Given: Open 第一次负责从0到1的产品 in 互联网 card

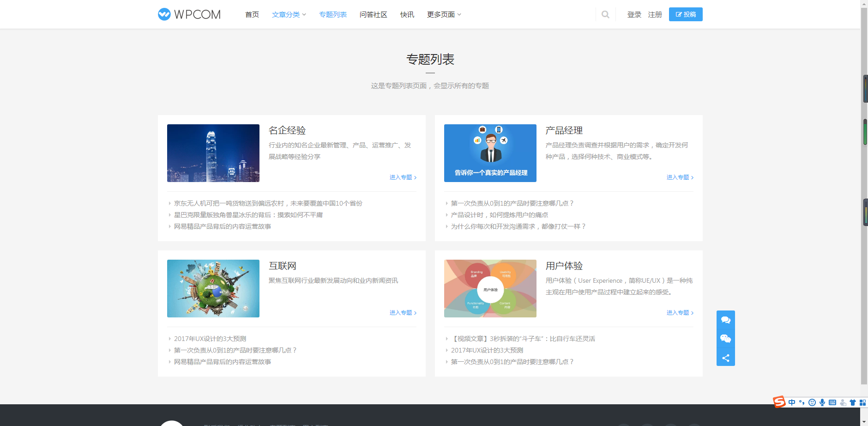Looking at the screenshot, I should point(235,350).
